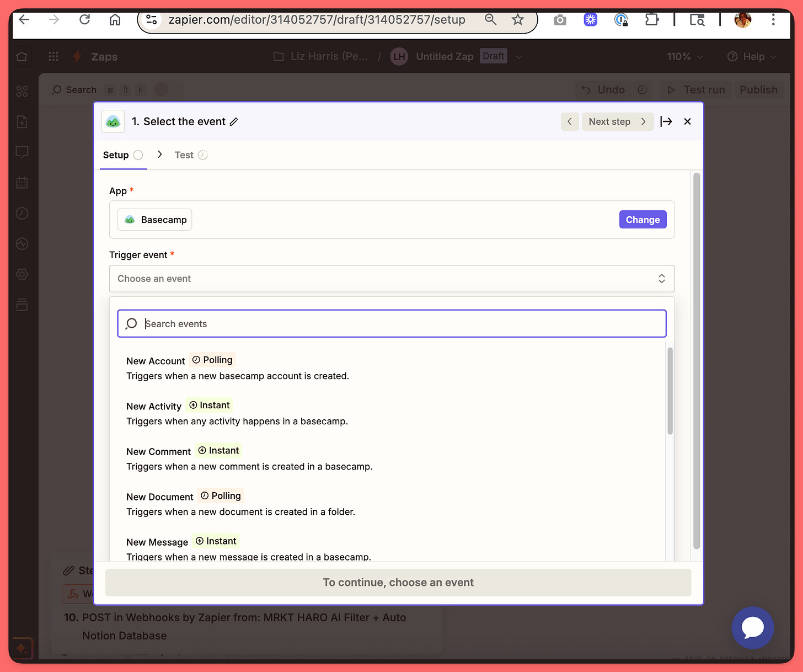The width and height of the screenshot is (803, 672).
Task: Click the events list scrollbar
Action: point(670,391)
